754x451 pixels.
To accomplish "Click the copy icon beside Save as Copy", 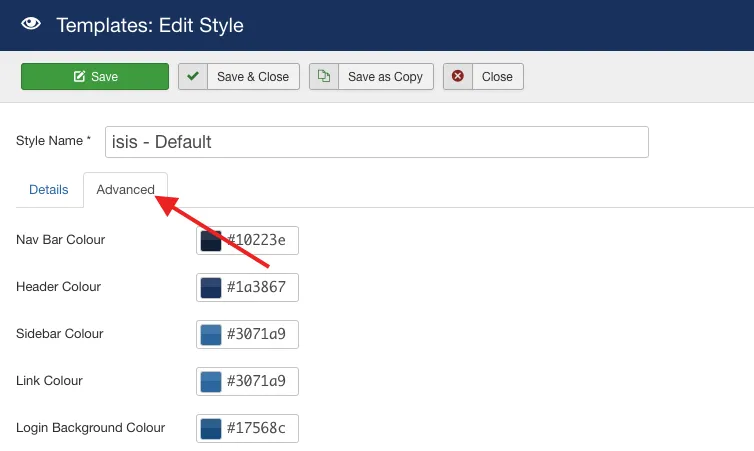I will (x=324, y=77).
